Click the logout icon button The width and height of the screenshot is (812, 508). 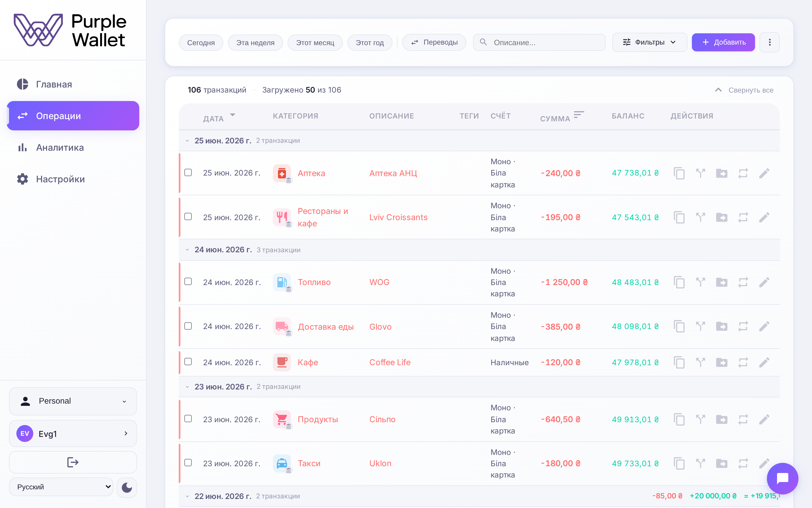point(73,462)
